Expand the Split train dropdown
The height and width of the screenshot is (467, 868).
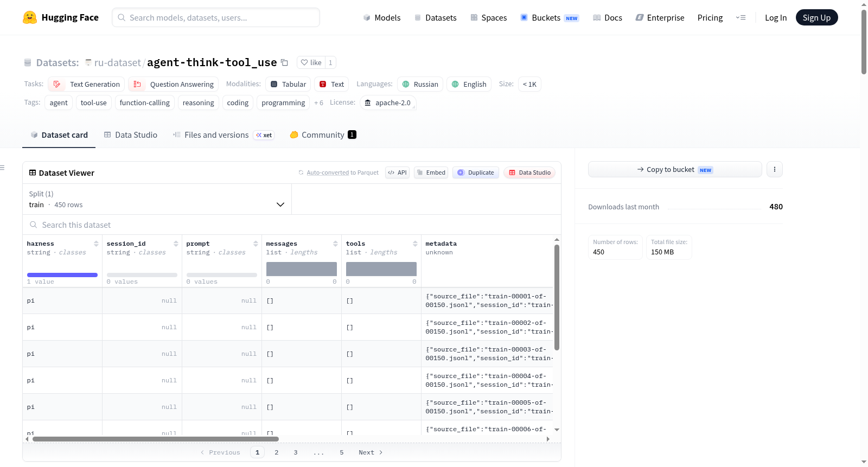coord(157,199)
